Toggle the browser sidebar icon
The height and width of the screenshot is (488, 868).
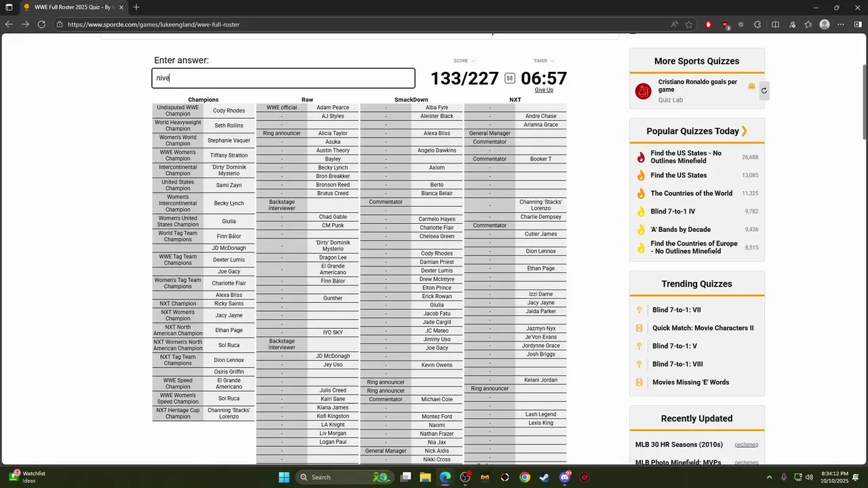[x=858, y=24]
